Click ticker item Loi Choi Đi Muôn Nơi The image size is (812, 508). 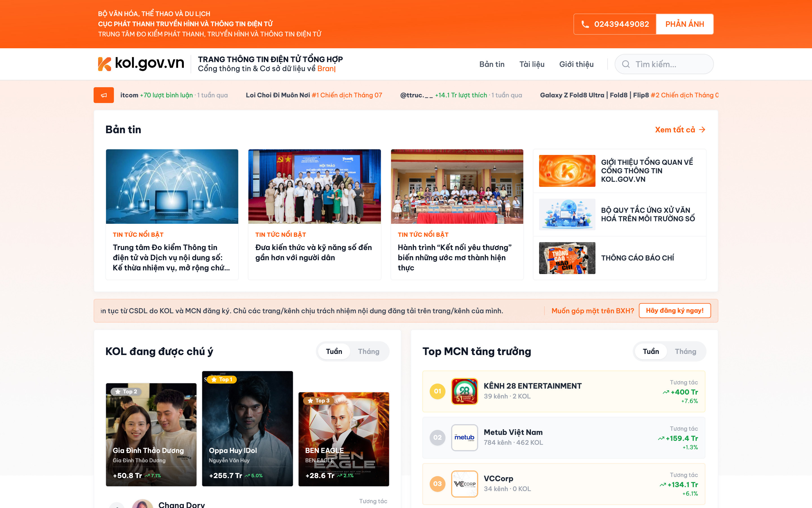pyautogui.click(x=314, y=95)
